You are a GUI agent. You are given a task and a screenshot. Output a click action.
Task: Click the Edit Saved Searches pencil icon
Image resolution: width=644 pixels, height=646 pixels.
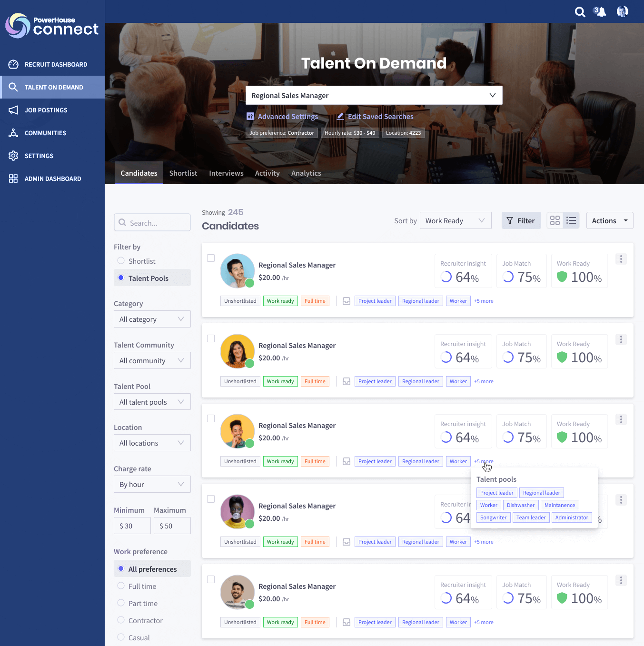click(x=340, y=117)
